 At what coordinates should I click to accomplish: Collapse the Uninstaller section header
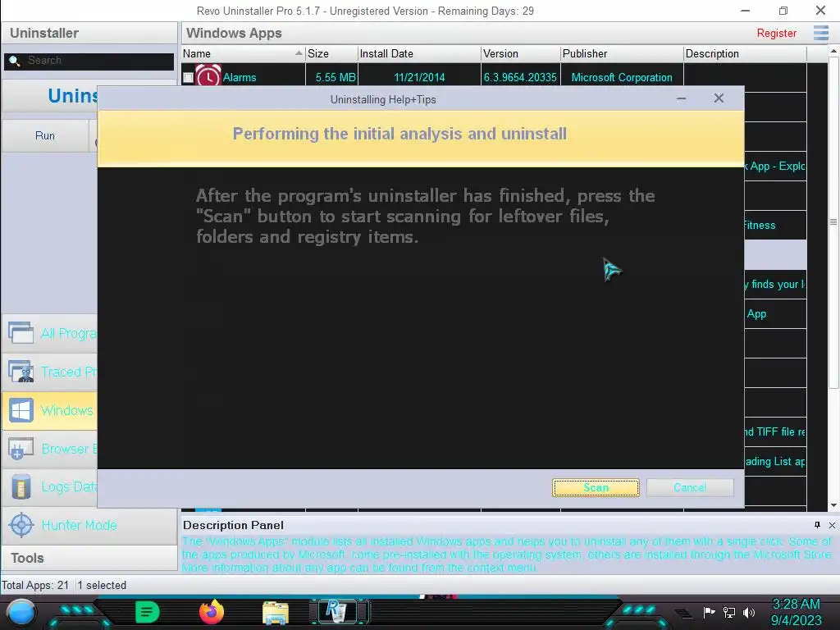coord(89,33)
